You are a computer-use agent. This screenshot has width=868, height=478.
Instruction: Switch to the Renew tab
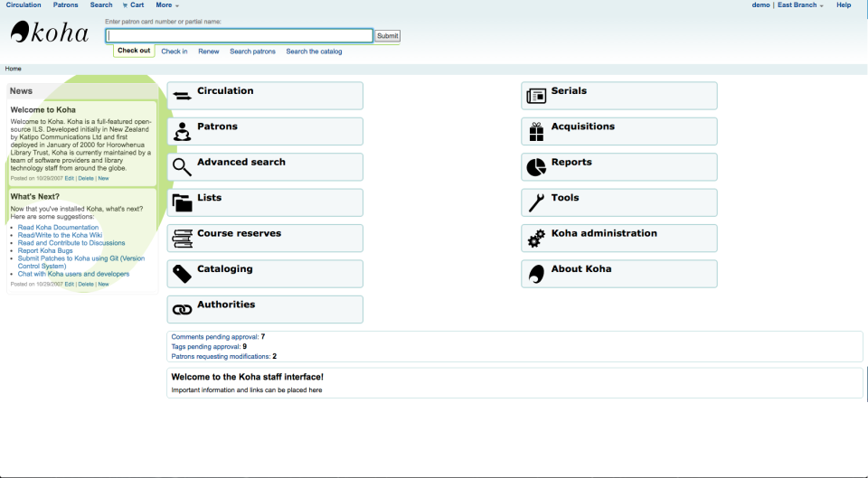coord(209,52)
